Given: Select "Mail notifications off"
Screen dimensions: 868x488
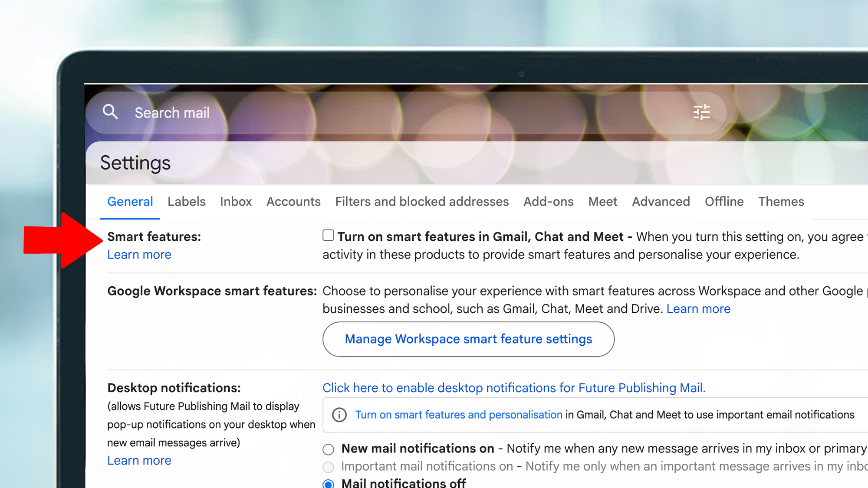Looking at the screenshot, I should coord(328,484).
